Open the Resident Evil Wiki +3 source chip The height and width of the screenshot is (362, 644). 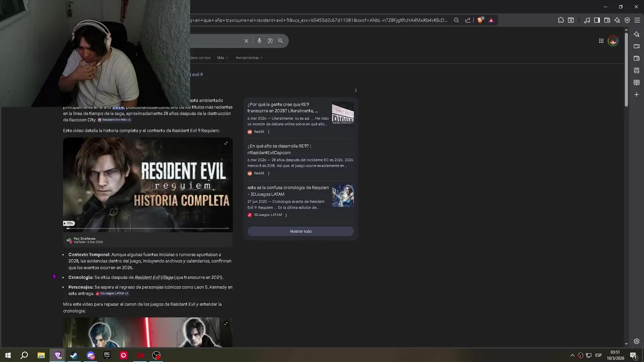click(x=114, y=120)
